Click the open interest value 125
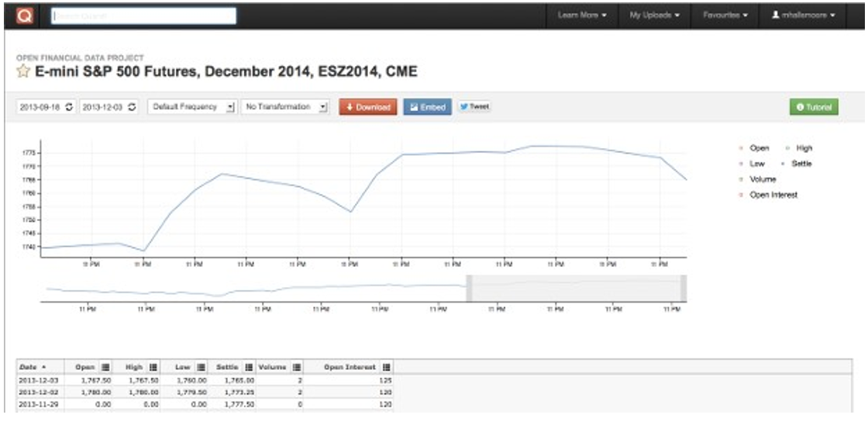The image size is (868, 432). [x=386, y=381]
